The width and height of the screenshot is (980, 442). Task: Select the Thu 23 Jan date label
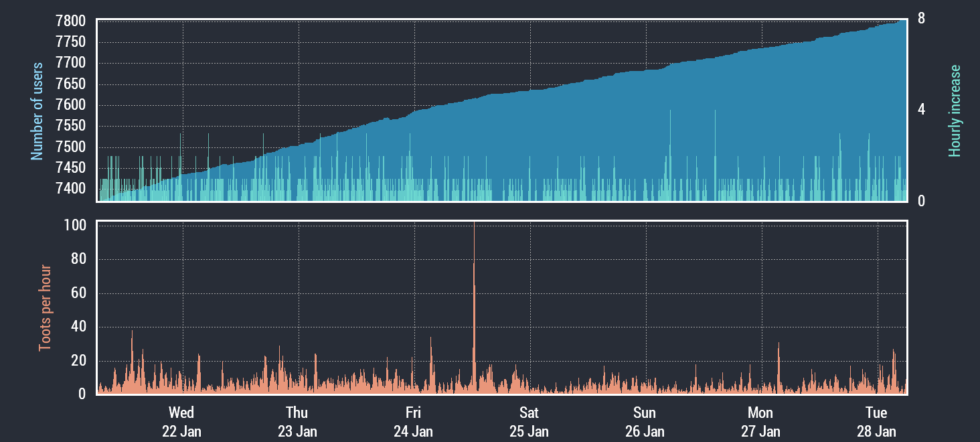tap(297, 422)
